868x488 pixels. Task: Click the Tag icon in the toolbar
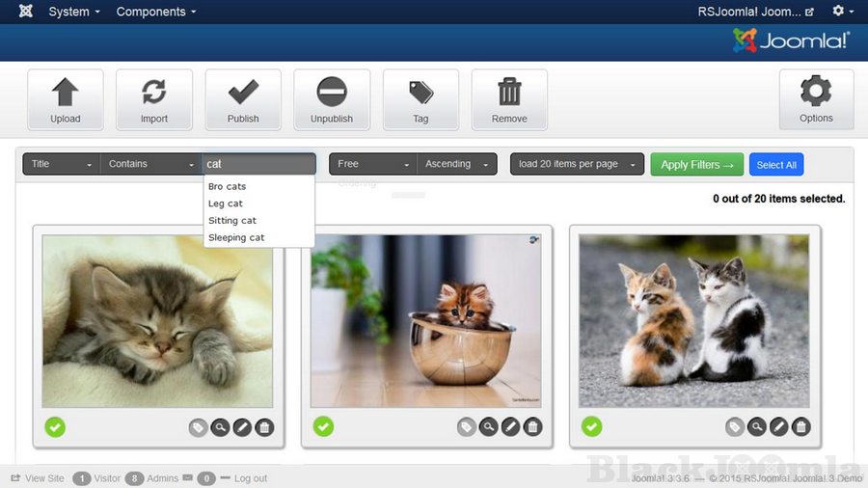coord(420,99)
